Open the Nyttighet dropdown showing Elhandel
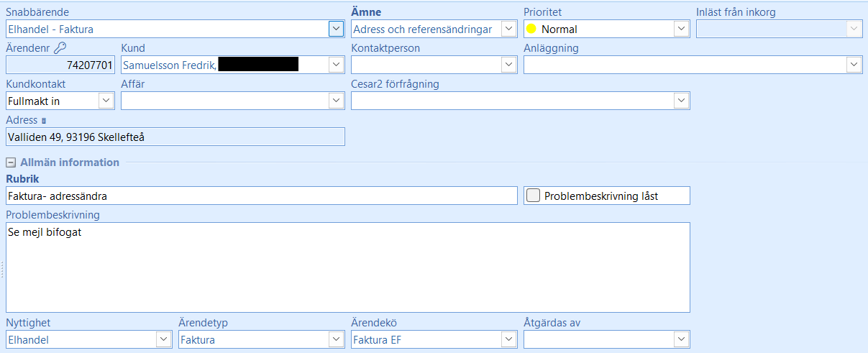Image resolution: width=868 pixels, height=353 pixels. 163,339
